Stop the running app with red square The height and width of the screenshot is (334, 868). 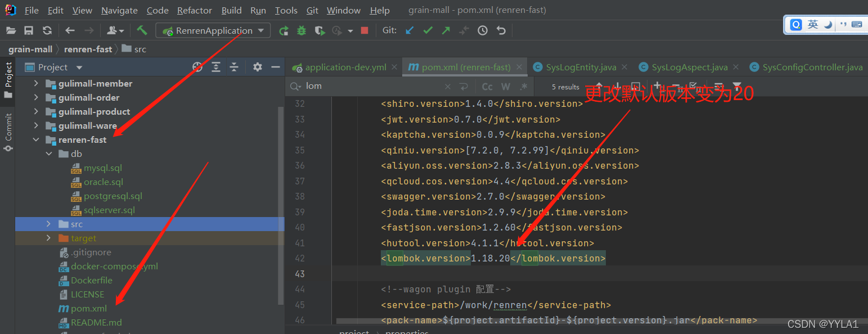coord(365,30)
